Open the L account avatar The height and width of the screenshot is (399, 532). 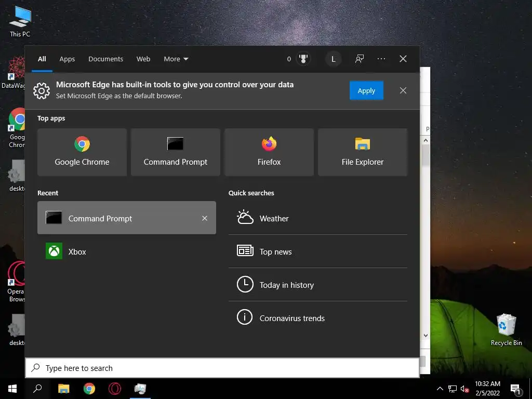tap(334, 59)
